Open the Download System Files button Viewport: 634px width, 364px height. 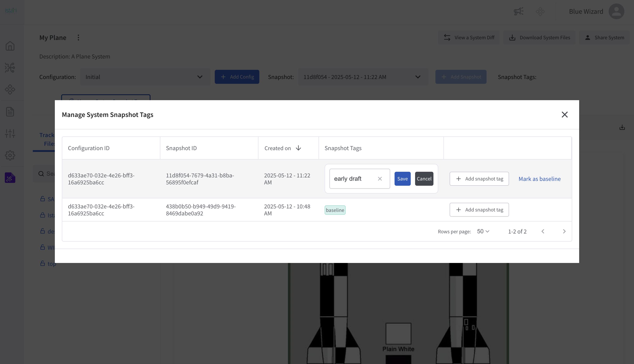(x=539, y=37)
